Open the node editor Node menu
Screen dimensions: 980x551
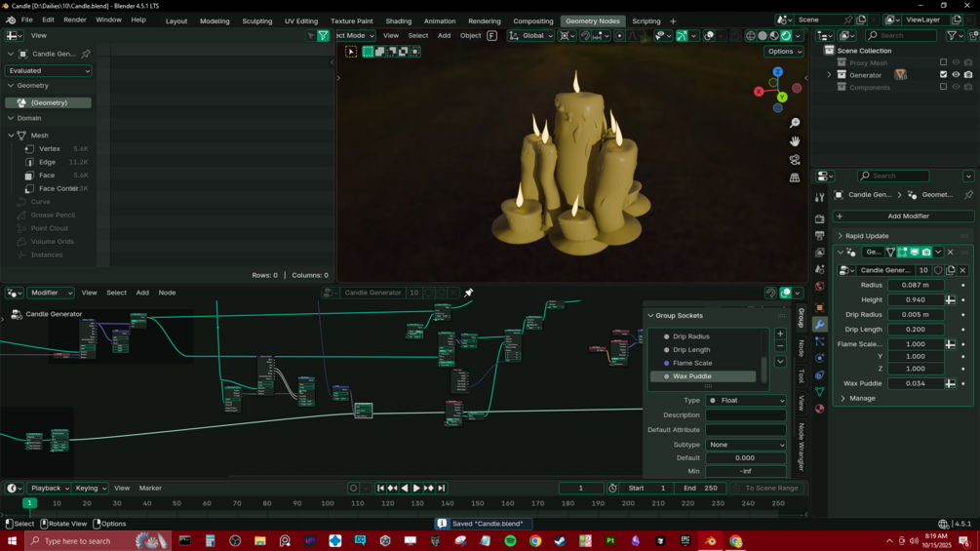click(167, 293)
